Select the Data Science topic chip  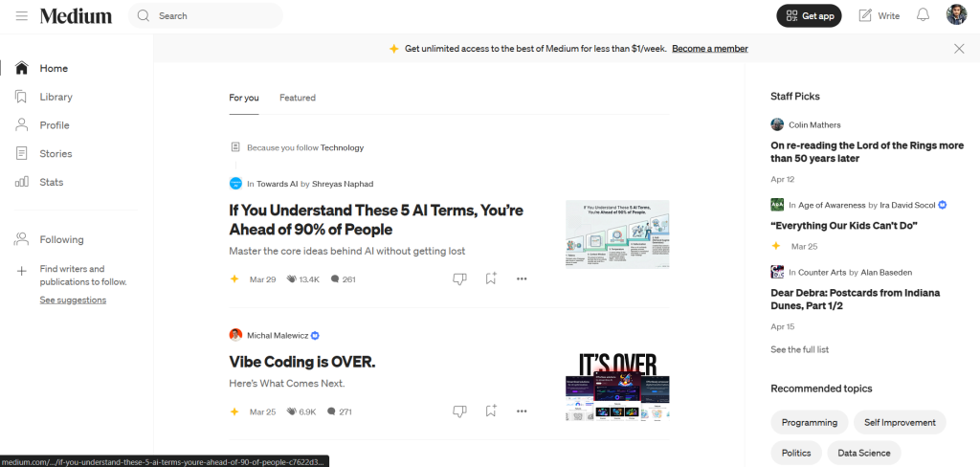[x=864, y=453]
